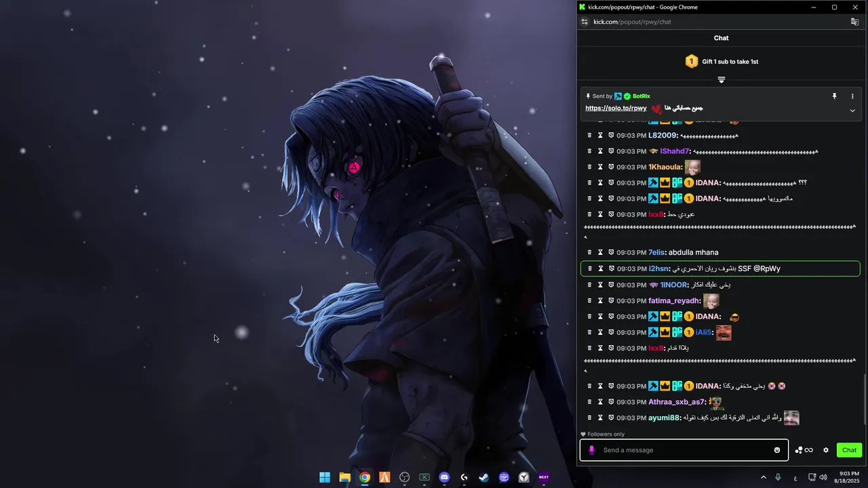Click the network icon in system tray
868x488 pixels.
(812, 477)
